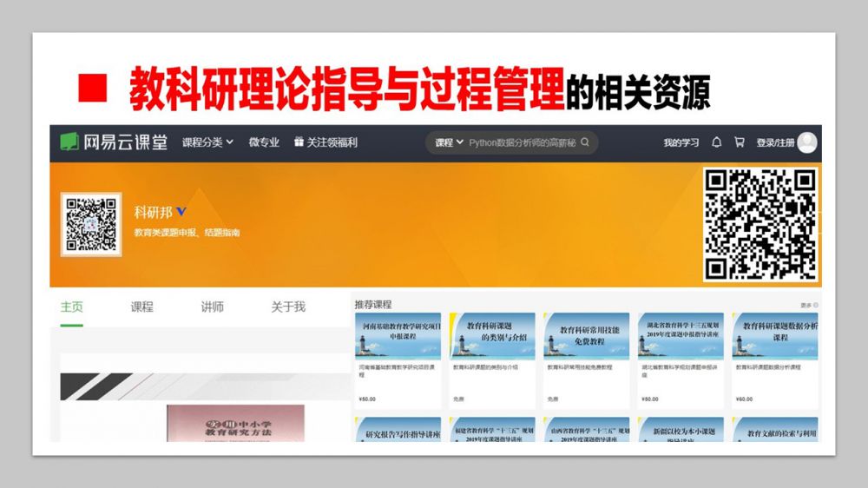Switch to the 讲师 tab
Viewport: 868px width, 488px height.
point(213,307)
